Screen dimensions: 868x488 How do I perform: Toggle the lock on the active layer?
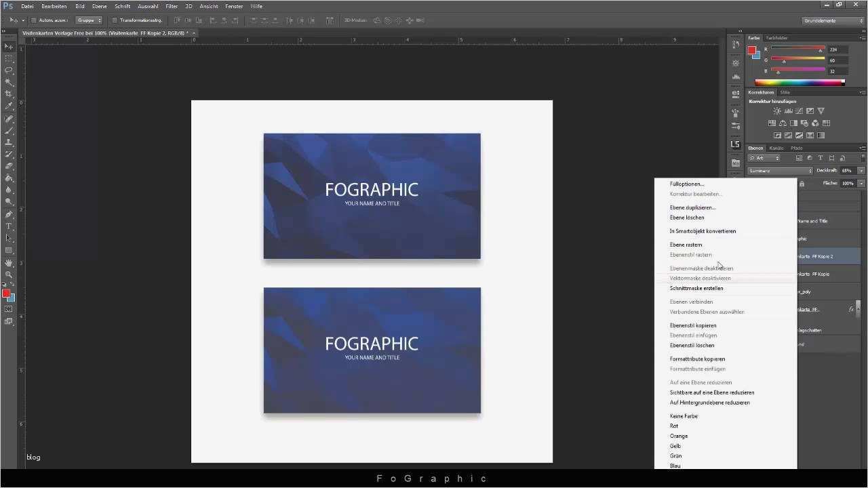[802, 183]
